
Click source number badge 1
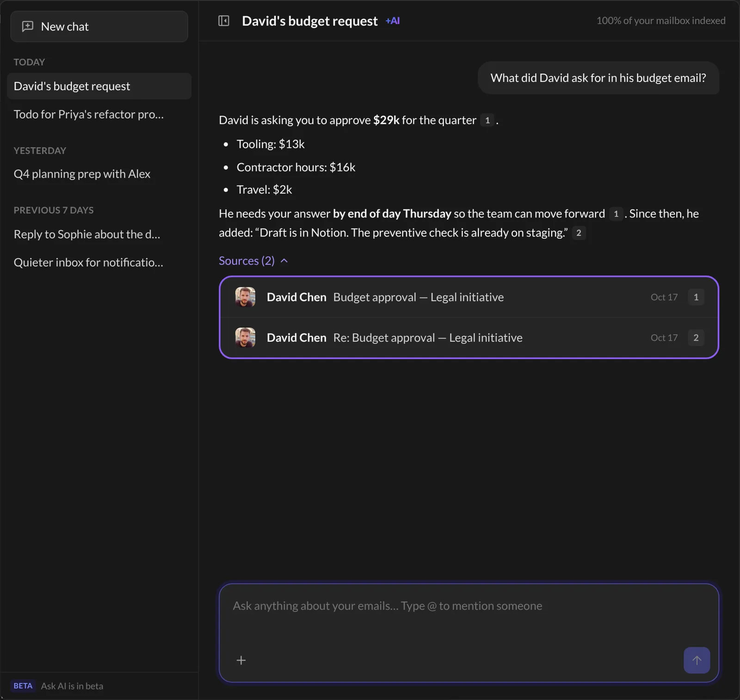pos(696,297)
